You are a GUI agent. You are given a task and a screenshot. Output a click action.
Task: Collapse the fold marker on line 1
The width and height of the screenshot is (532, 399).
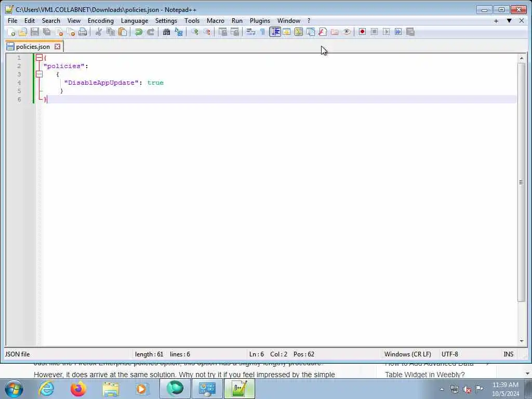coord(39,58)
